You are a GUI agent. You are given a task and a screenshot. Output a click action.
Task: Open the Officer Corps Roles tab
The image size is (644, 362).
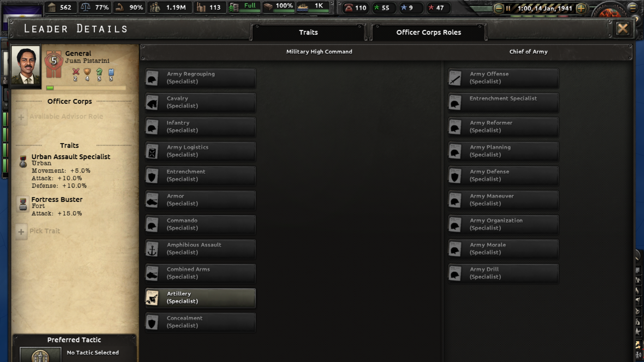coord(428,33)
